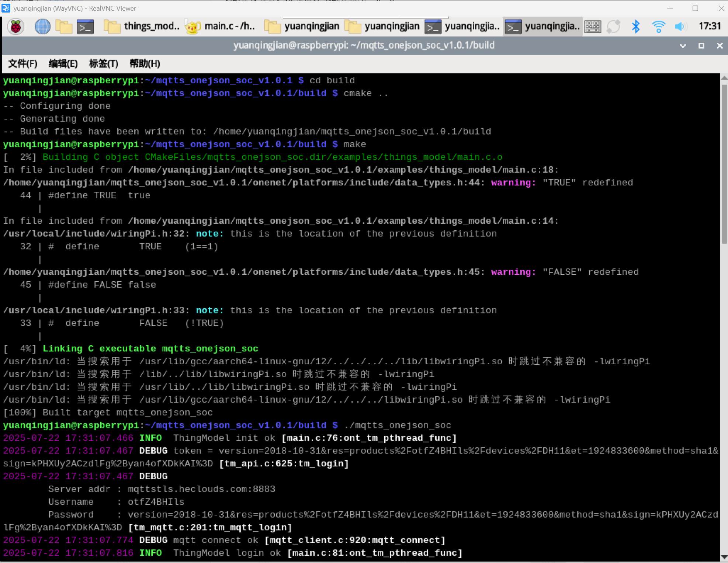Select the active yuanqingjia.. terminal task
Screen dimensions: 728x563
(x=542, y=27)
